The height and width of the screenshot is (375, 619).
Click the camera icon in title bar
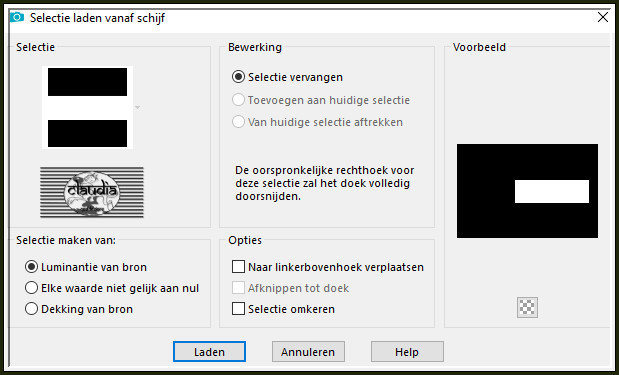coord(17,17)
